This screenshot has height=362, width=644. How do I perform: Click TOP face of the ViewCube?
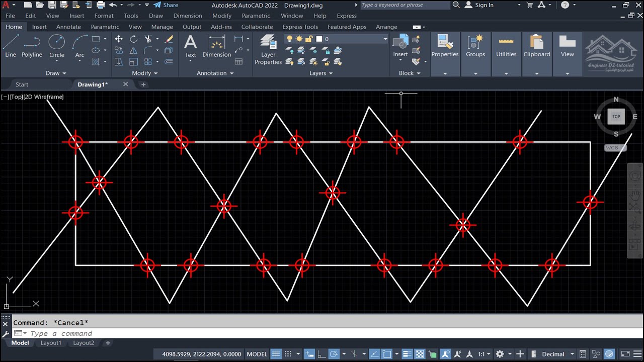click(616, 116)
